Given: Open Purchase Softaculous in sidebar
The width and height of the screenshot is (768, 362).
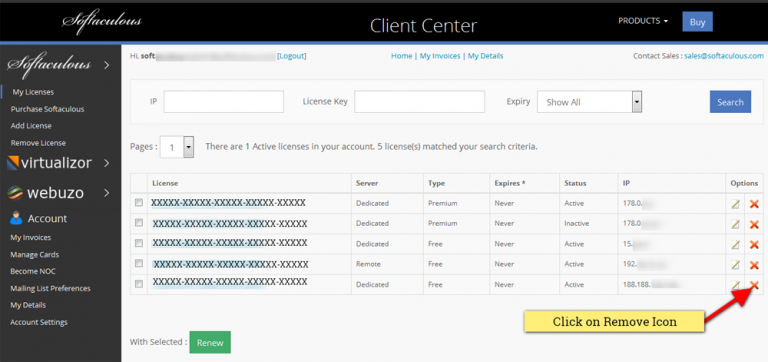Looking at the screenshot, I should point(47,109).
